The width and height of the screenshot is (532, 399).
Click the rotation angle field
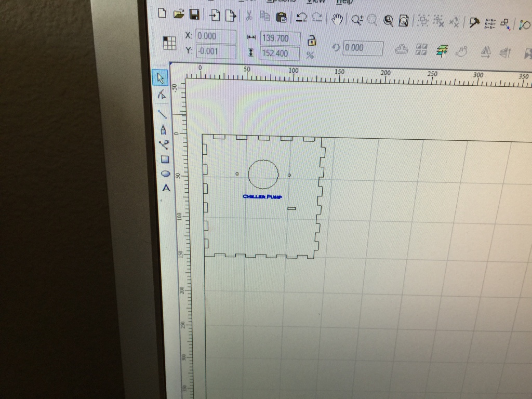pyautogui.click(x=363, y=48)
